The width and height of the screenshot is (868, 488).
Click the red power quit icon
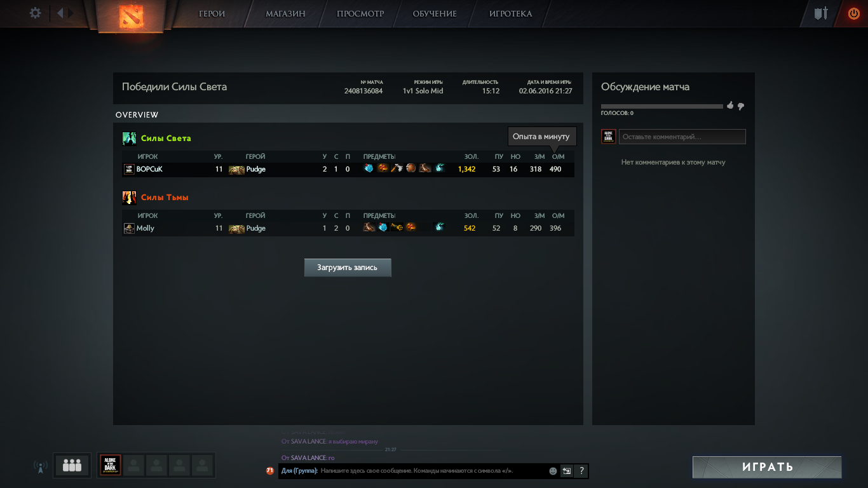pyautogui.click(x=853, y=13)
